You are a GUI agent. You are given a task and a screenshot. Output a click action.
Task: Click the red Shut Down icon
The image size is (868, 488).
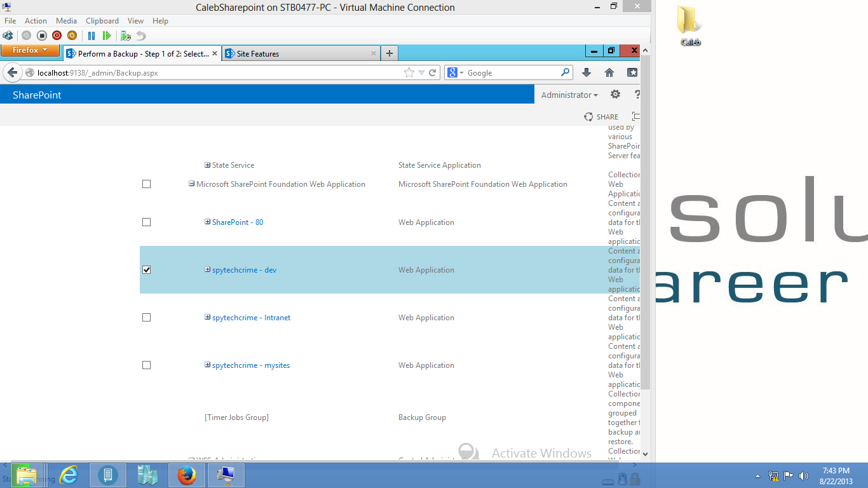coord(57,36)
